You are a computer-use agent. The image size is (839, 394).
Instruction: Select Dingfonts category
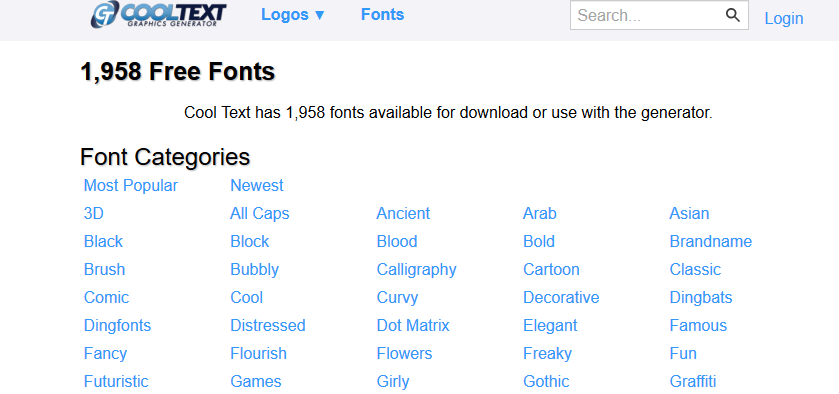tap(118, 325)
